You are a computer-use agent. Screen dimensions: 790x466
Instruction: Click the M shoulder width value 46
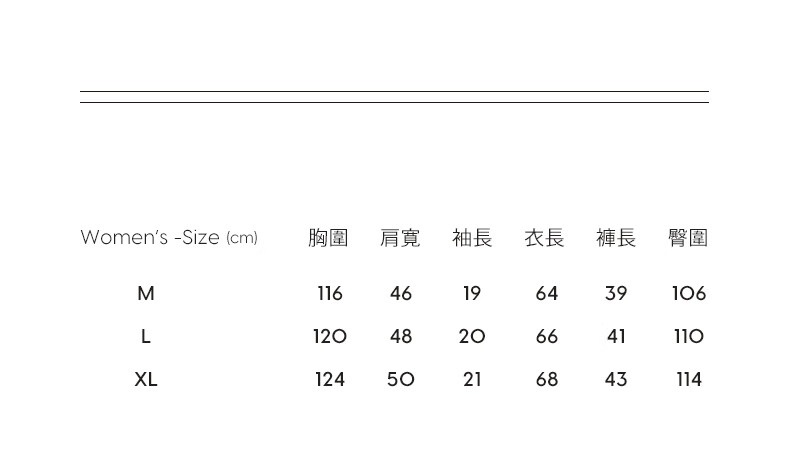[x=401, y=293]
